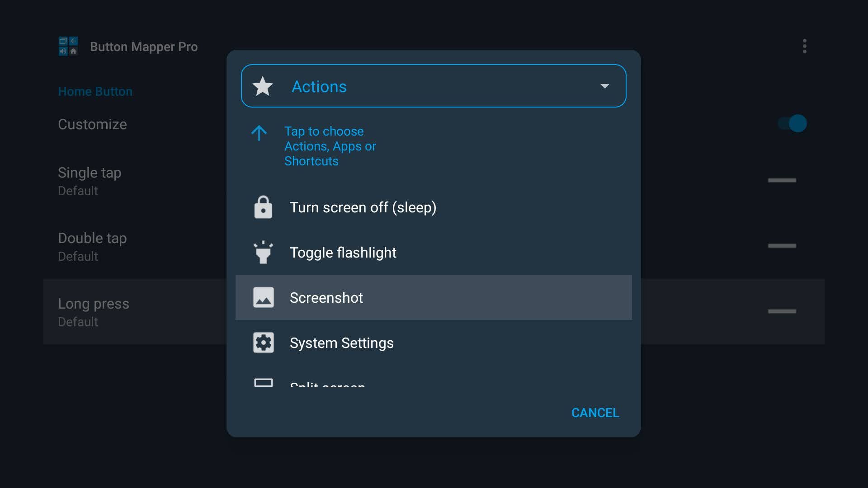Screen dimensions: 868x488
Task: Click the Toggle flashlight icon
Action: coord(264,252)
